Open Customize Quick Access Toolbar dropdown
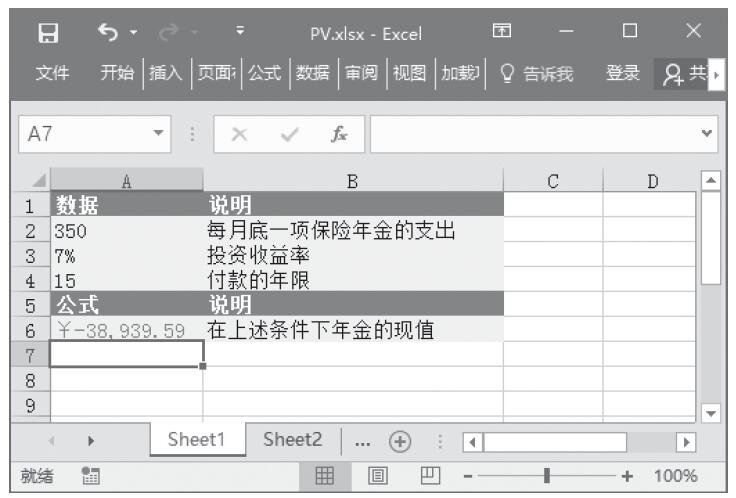 tap(240, 33)
